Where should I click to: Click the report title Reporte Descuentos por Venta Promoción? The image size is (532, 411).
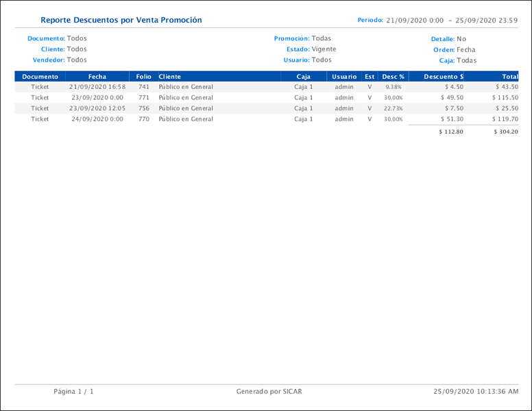pos(121,21)
